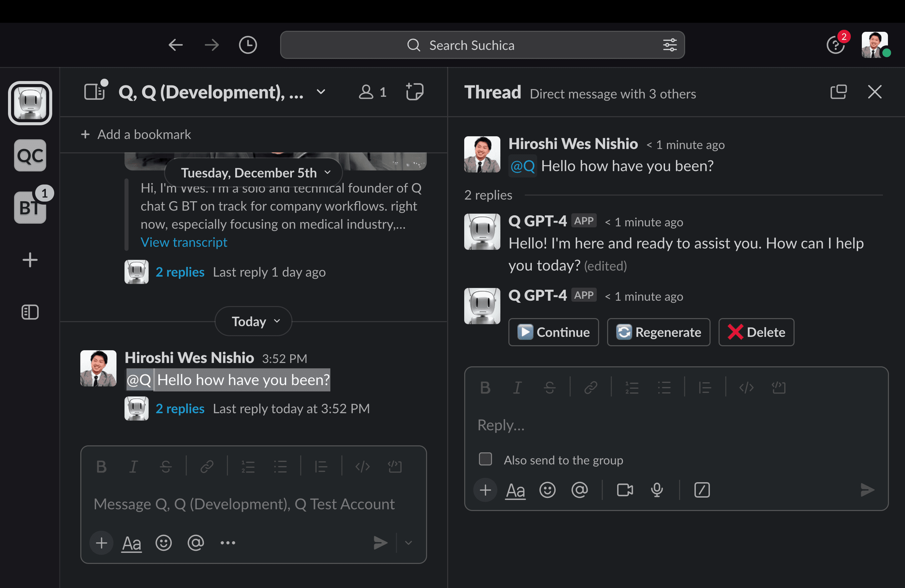905x588 pixels.
Task: Check 'Also send to the group'
Action: pos(485,459)
